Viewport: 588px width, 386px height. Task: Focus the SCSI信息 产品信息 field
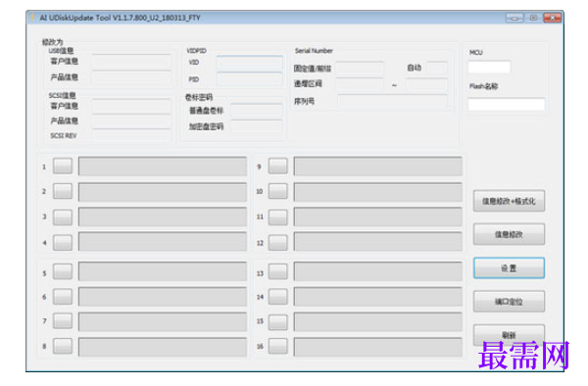coord(131,121)
